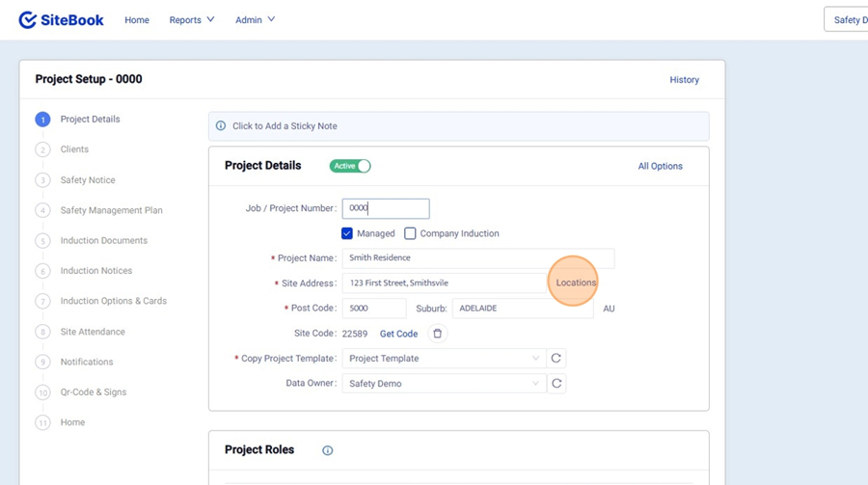Click refresh icon next to Data Owner
The width and height of the screenshot is (868, 485).
click(x=556, y=384)
